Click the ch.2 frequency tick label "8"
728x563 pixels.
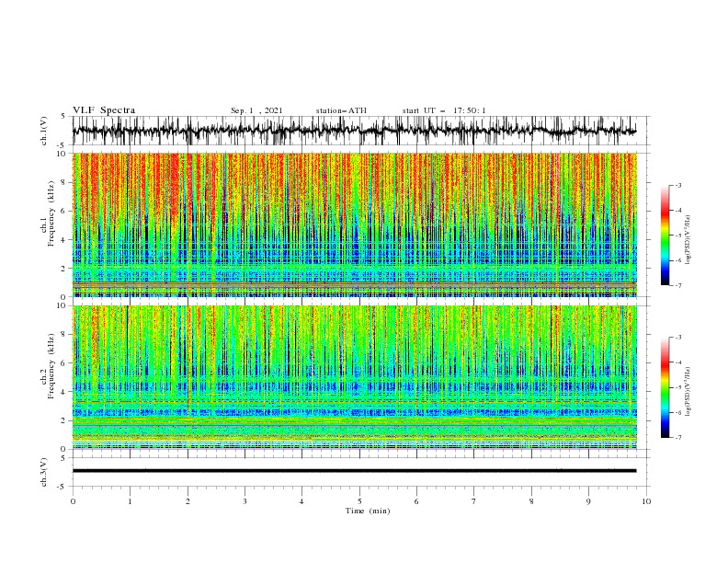tap(64, 335)
